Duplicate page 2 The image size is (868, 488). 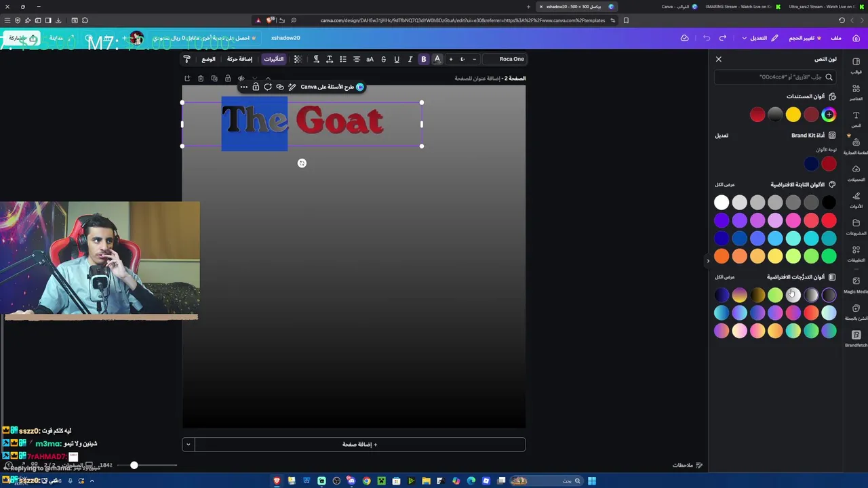(x=214, y=79)
